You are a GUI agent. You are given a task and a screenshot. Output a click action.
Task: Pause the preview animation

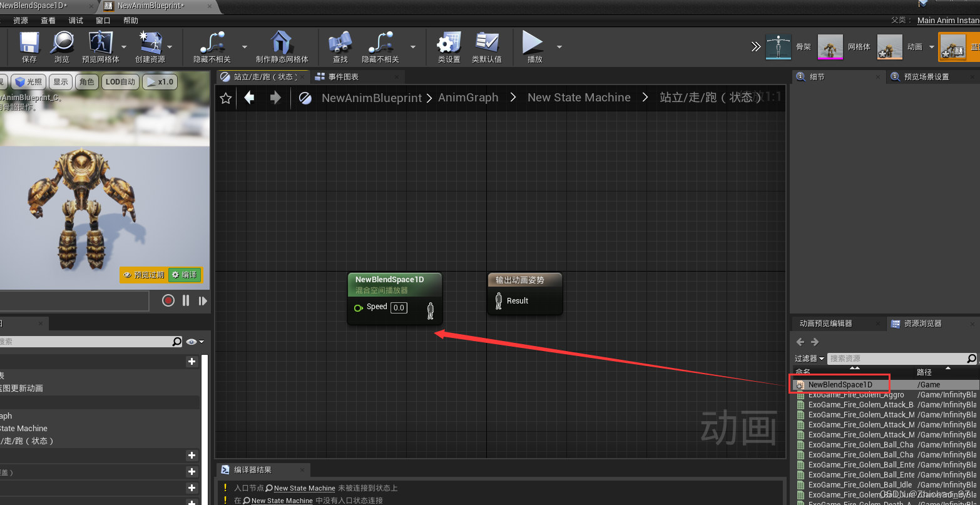point(186,300)
